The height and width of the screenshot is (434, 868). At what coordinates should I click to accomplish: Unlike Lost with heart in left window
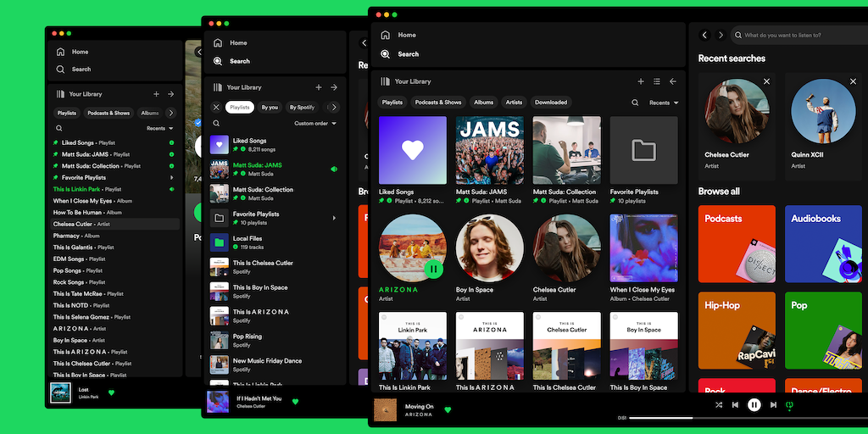111,392
